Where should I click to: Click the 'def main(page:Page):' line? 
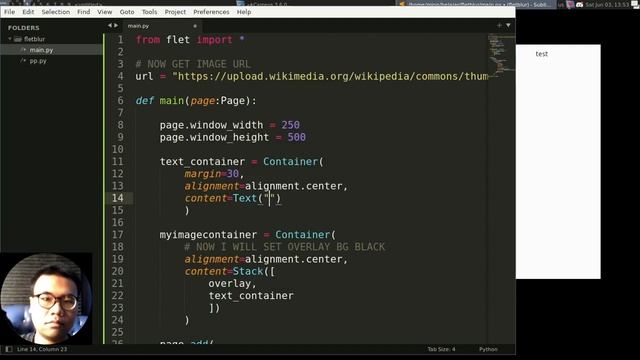[196, 100]
